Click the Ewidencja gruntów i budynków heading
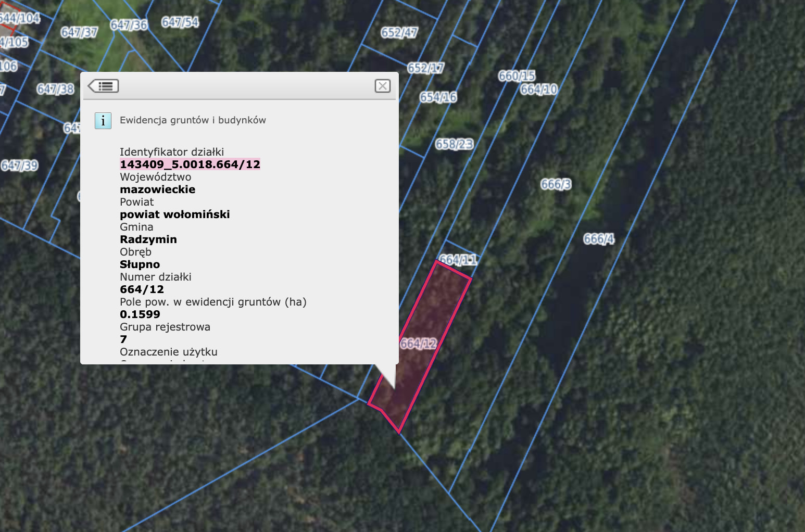805x532 pixels. click(193, 120)
